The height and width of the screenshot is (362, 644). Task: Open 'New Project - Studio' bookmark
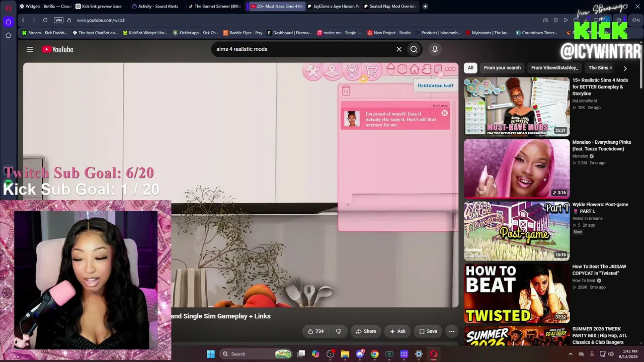coord(389,33)
